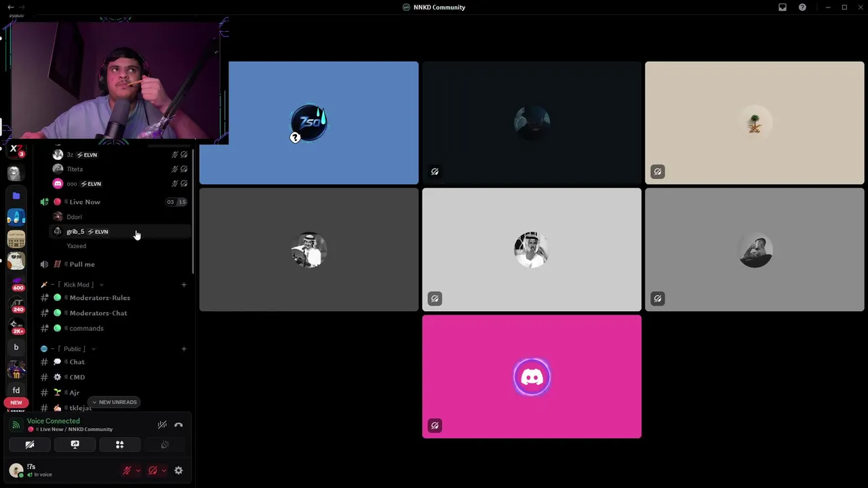868x488 pixels.
Task: Focus the gray right middle participant tile
Action: coord(755,249)
